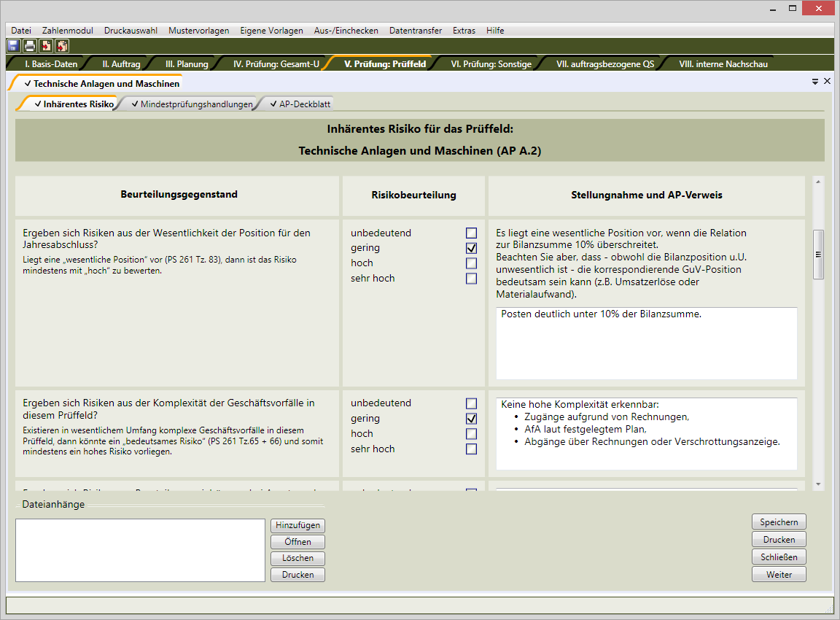Click the scroll-down arrow of the form scrollbar
This screenshot has width=840, height=620.
click(818, 484)
